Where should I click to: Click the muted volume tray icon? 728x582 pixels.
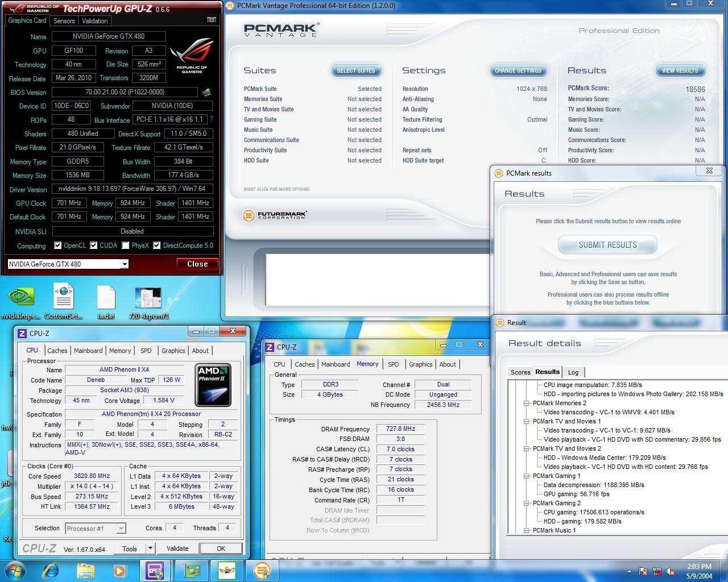(671, 571)
